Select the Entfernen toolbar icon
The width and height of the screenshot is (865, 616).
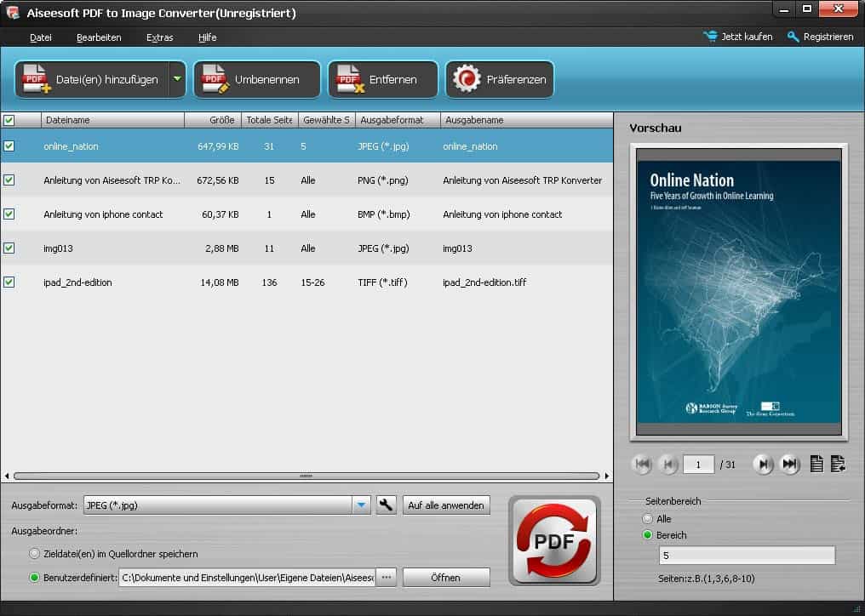[x=348, y=79]
